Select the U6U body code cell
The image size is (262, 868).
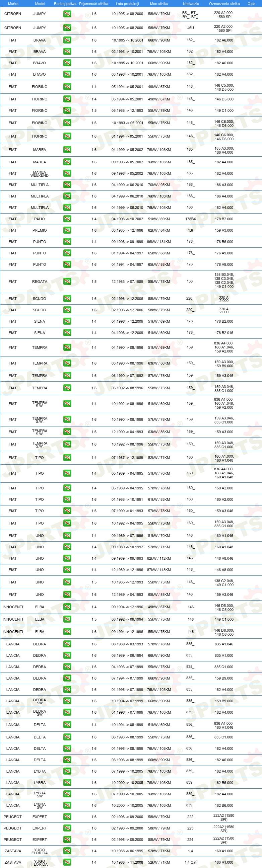(x=191, y=28)
